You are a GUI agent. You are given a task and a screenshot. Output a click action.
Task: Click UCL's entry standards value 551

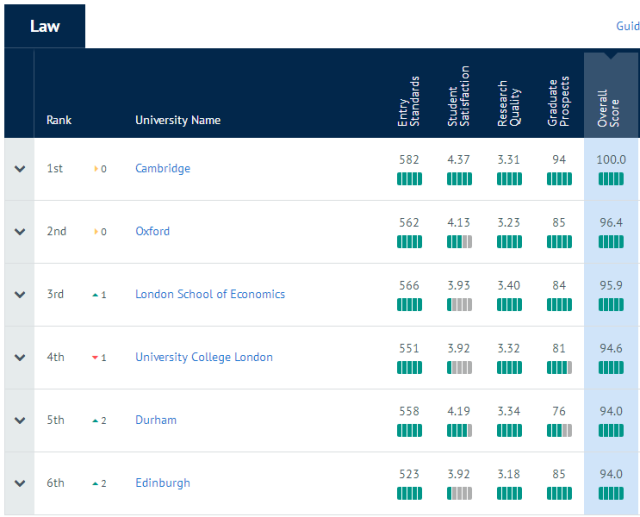(x=409, y=348)
